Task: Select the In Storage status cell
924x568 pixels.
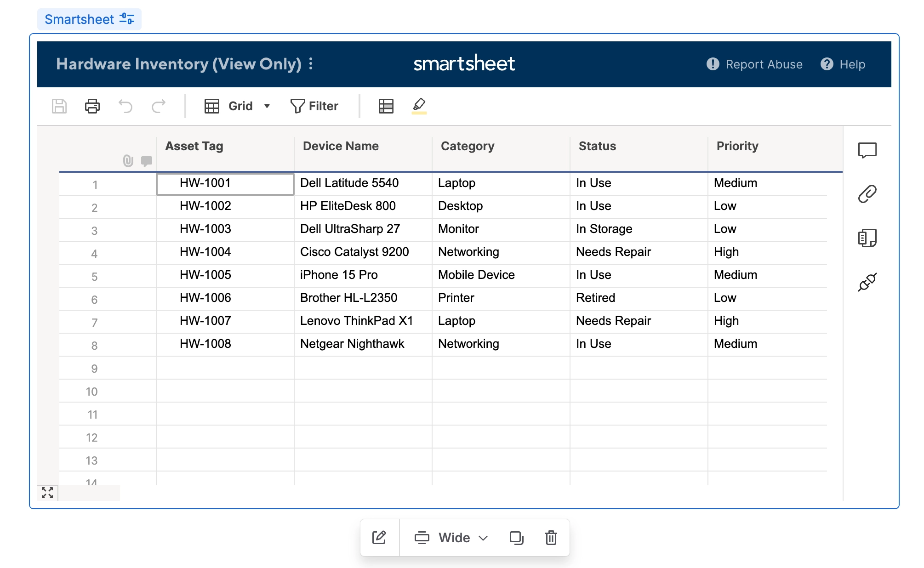Action: pos(639,230)
